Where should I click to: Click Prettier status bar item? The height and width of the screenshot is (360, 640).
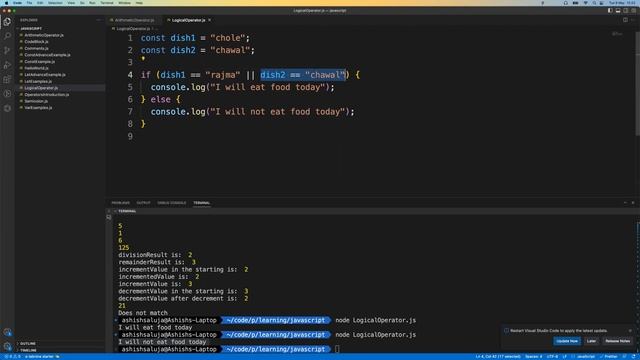tap(609, 357)
